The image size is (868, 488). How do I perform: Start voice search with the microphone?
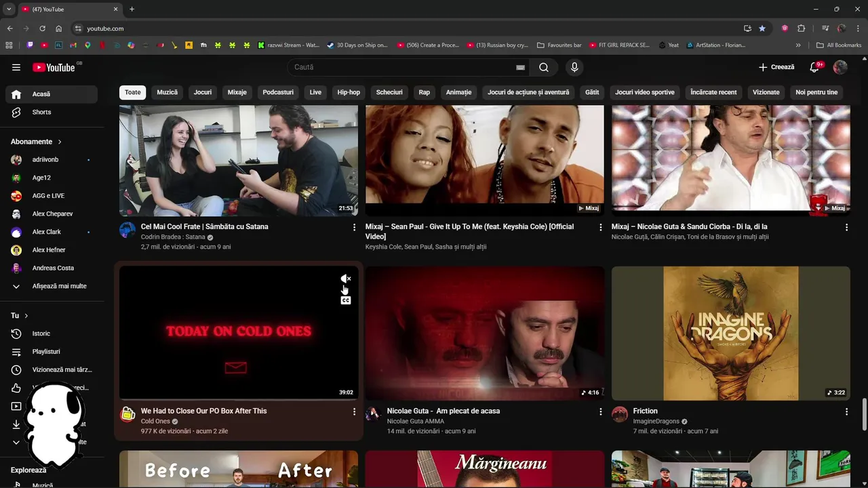[574, 67]
